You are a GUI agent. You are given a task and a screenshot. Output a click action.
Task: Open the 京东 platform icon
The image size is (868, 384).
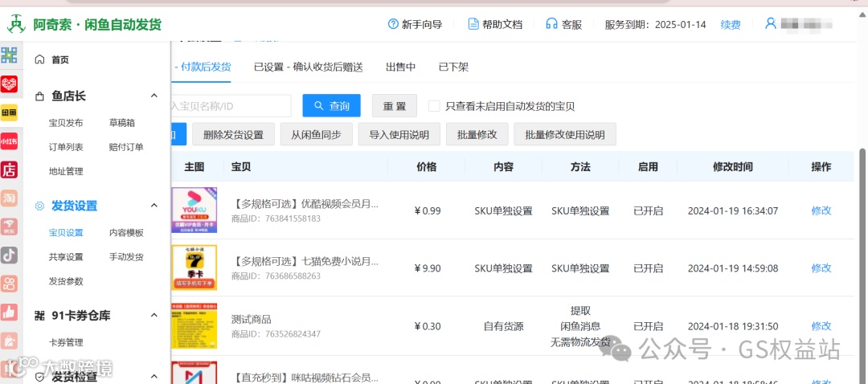(x=9, y=227)
